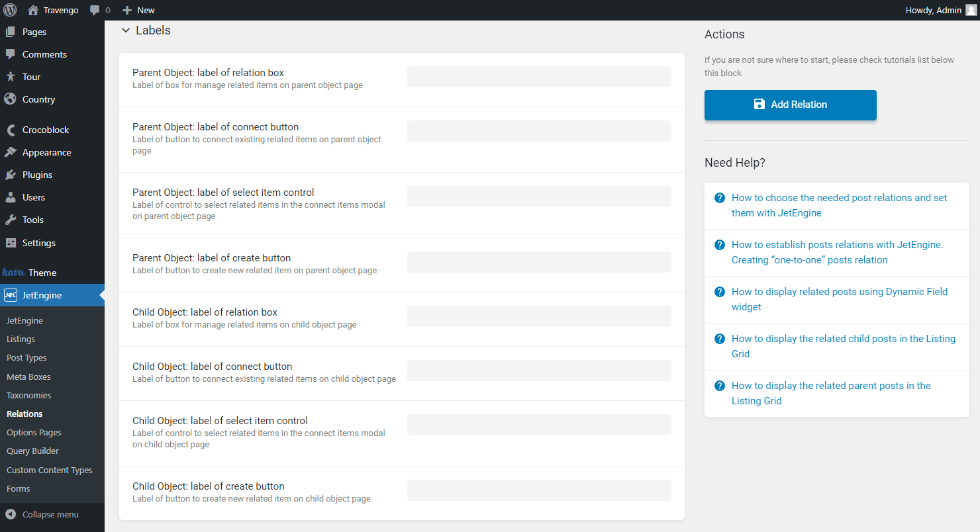Focus Child Object create button label field
The image size is (980, 532).
[539, 490]
